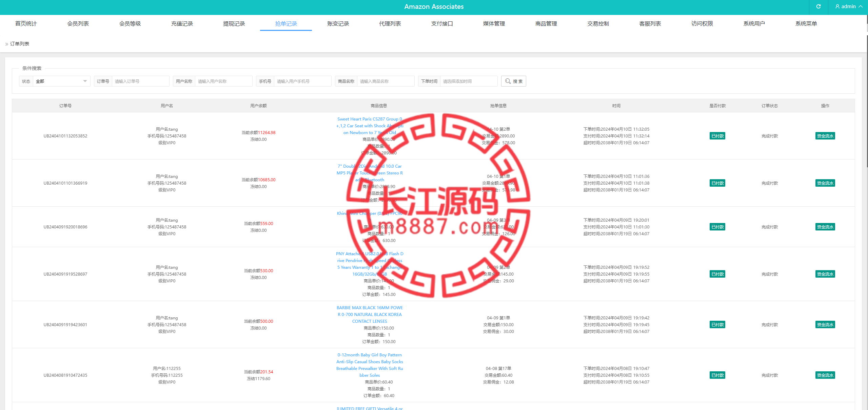This screenshot has height=410, width=868.
Task: Click order number UB2404091919423601
Action: tap(65, 324)
